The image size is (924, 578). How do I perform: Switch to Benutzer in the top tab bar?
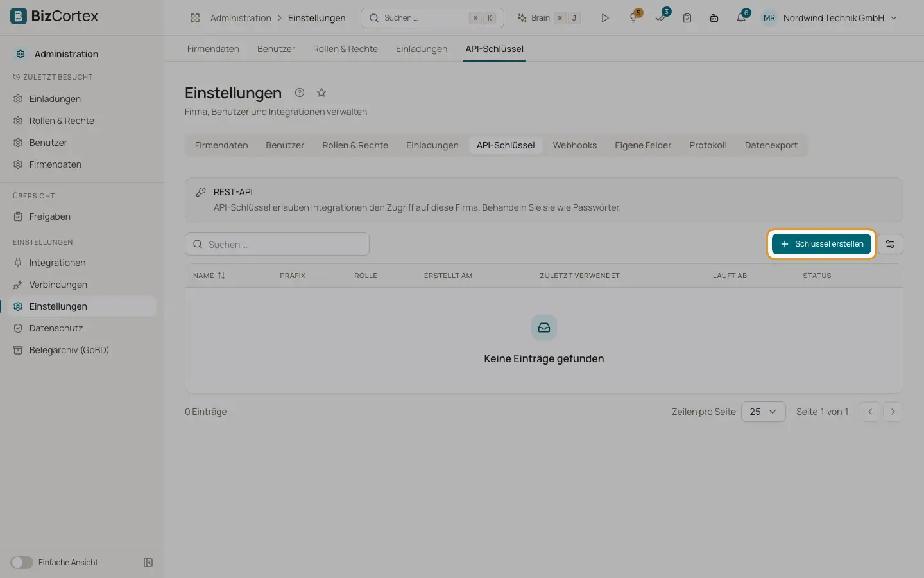(276, 49)
